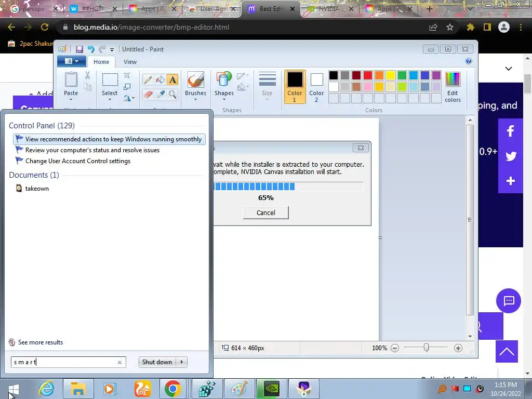Expand the Brushes dropdown arrow
The height and width of the screenshot is (399, 532).
(x=195, y=99)
